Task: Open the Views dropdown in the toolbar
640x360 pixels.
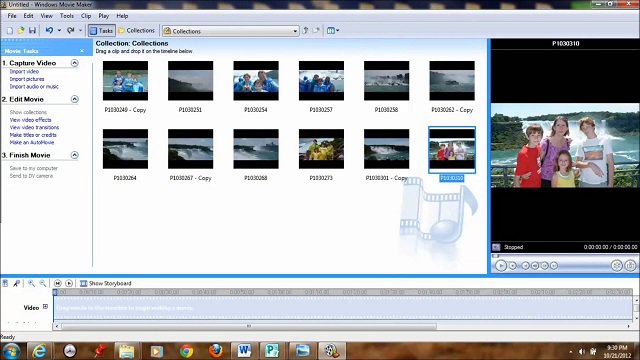Action: 333,31
